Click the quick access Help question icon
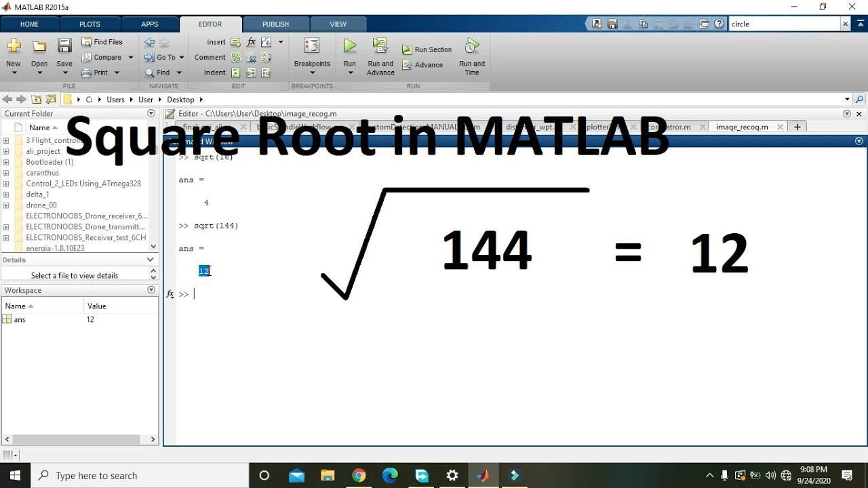The height and width of the screenshot is (488, 868). point(719,24)
